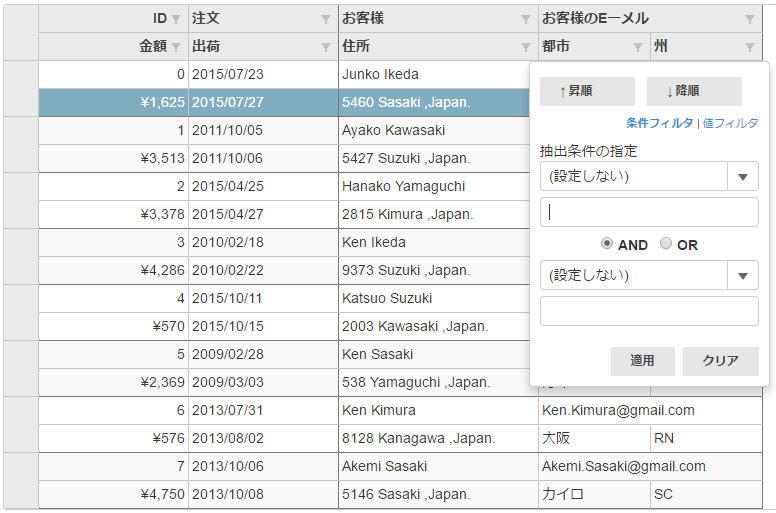The width and height of the screenshot is (776, 513).
Task: Click filter icon in 住所 header
Action: (x=526, y=47)
